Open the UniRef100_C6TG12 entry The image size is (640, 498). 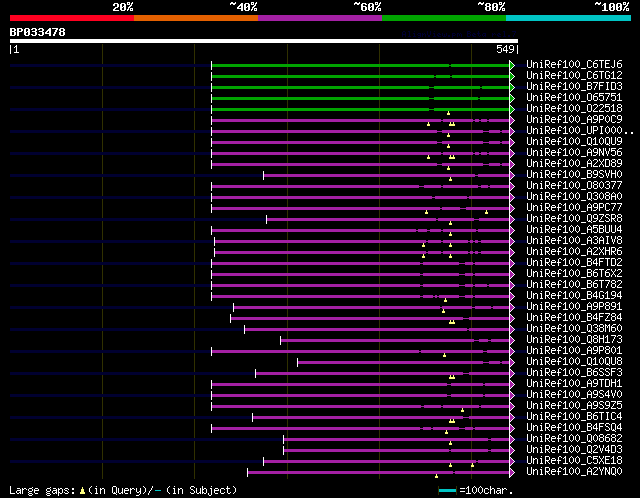click(574, 75)
